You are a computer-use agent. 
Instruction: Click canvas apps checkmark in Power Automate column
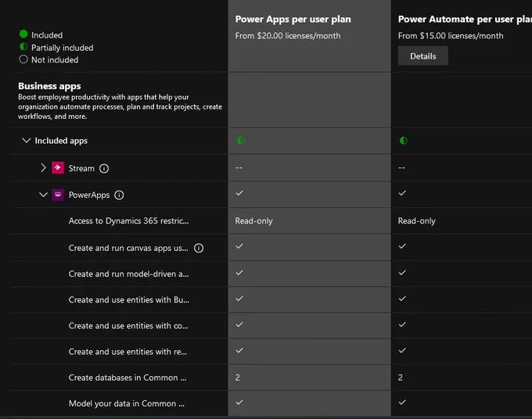402,246
